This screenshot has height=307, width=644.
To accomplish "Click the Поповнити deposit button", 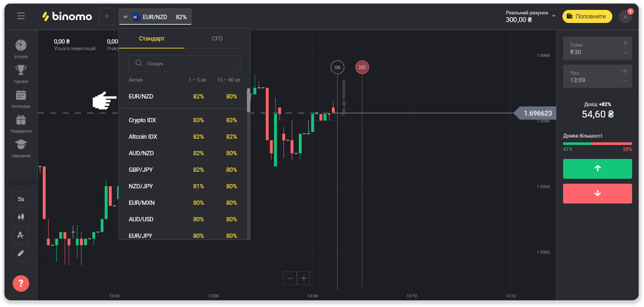I will click(587, 17).
